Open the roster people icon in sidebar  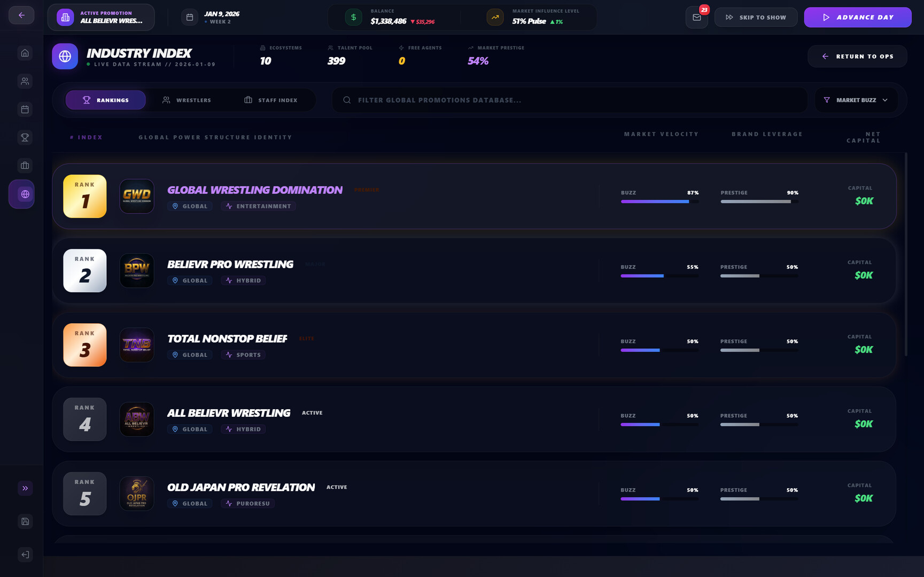25,81
